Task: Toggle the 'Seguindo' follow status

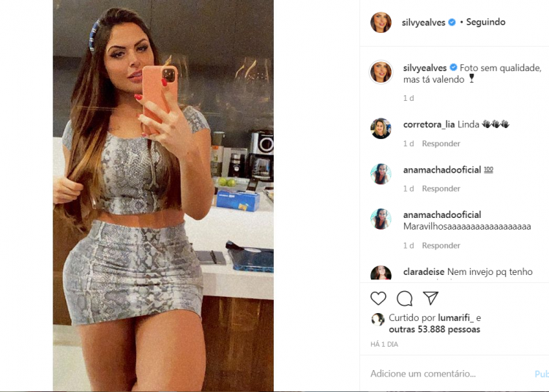Action: click(x=485, y=22)
